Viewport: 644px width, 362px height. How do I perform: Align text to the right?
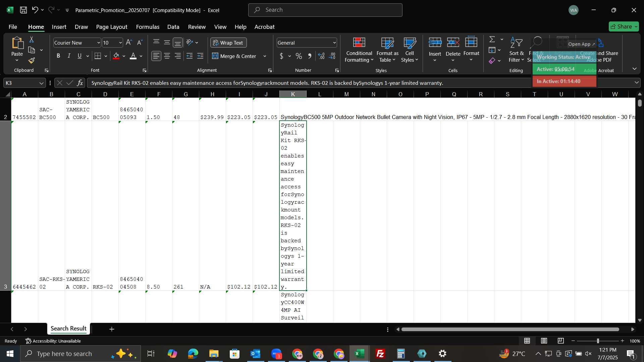[x=178, y=56]
